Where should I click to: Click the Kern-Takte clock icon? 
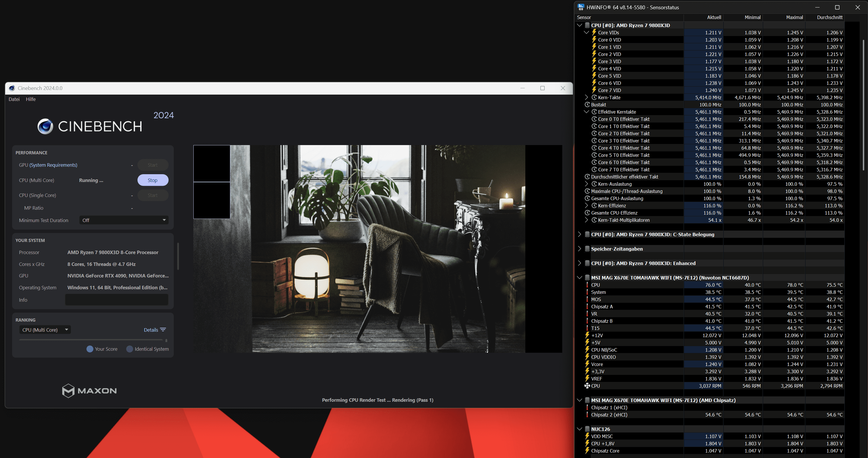595,97
